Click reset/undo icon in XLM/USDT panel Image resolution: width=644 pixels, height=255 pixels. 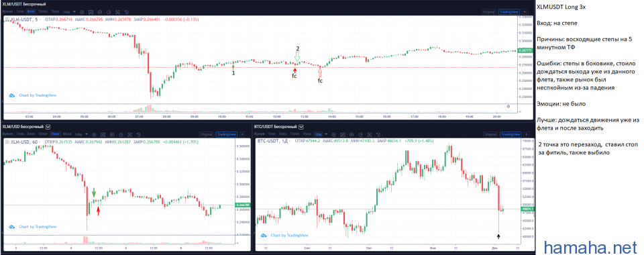click(x=127, y=12)
